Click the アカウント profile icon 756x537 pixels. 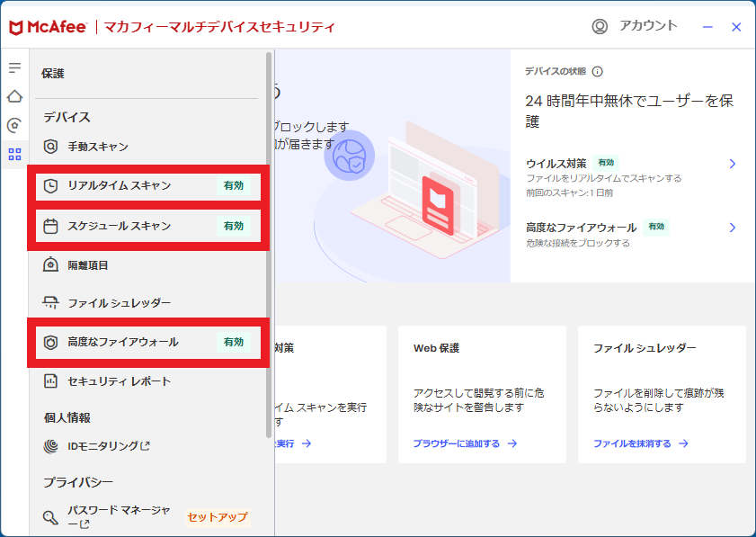pyautogui.click(x=600, y=27)
